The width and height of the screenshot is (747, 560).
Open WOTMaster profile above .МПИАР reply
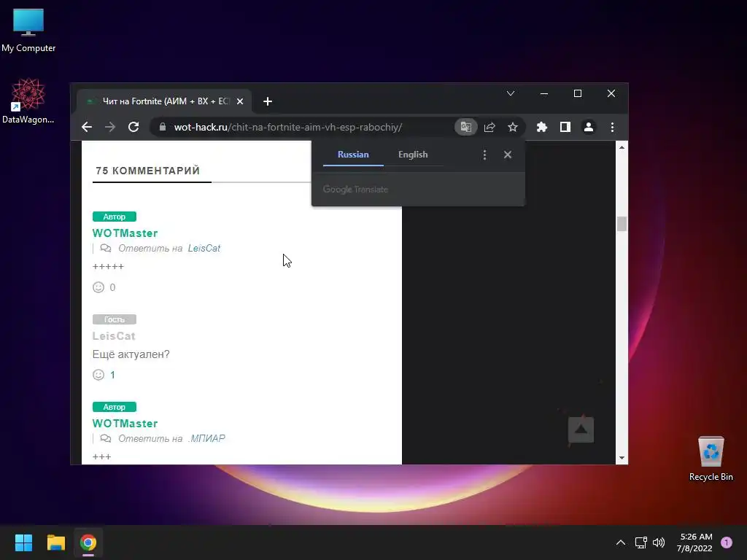point(125,424)
